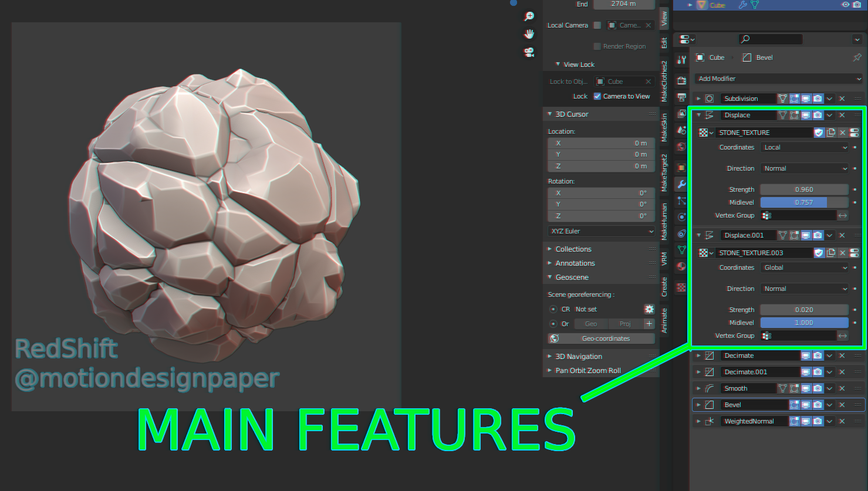Switch to the View sidebar tab

point(664,18)
